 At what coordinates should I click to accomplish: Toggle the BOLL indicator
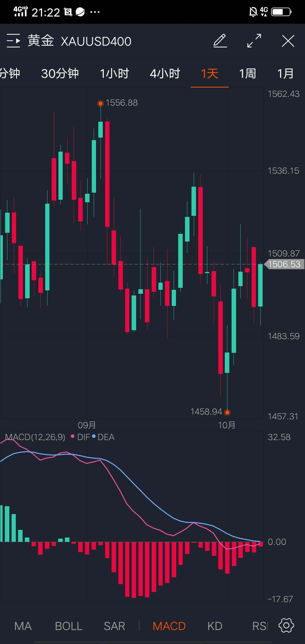coord(69,626)
